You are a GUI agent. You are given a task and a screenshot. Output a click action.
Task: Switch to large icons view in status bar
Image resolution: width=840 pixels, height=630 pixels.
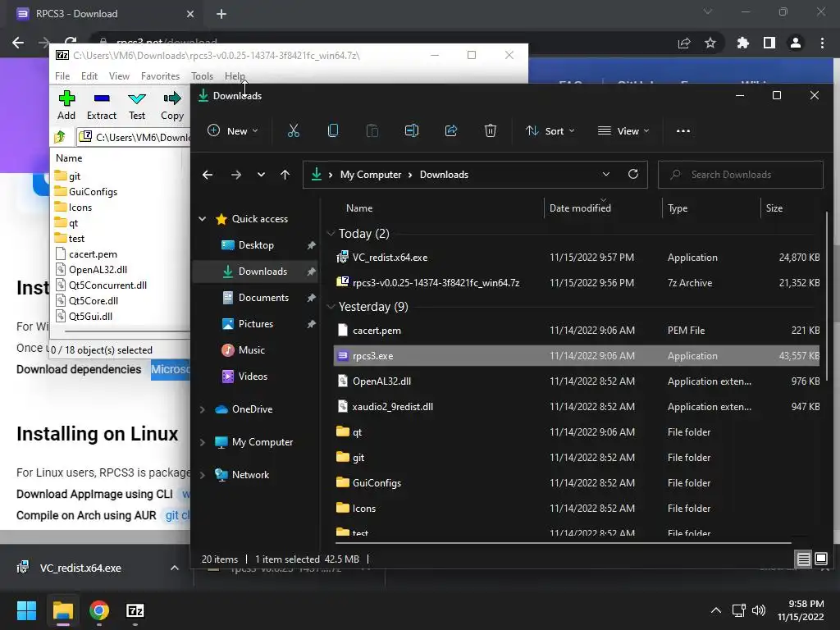[821, 559]
